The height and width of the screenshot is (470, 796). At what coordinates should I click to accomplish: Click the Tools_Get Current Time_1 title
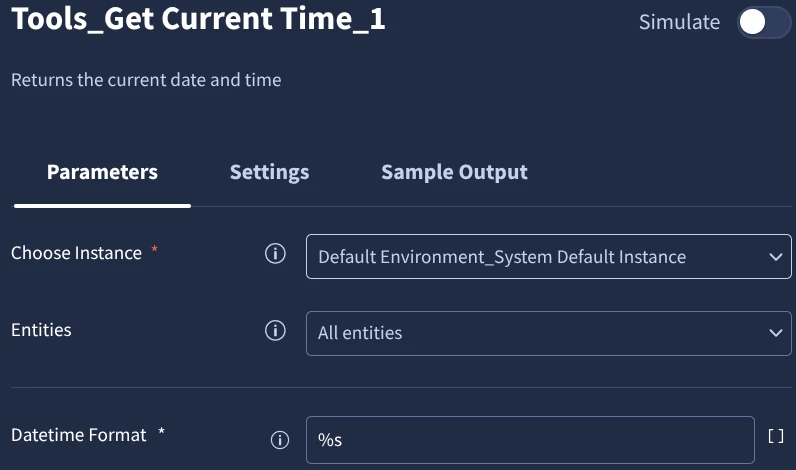tap(198, 19)
